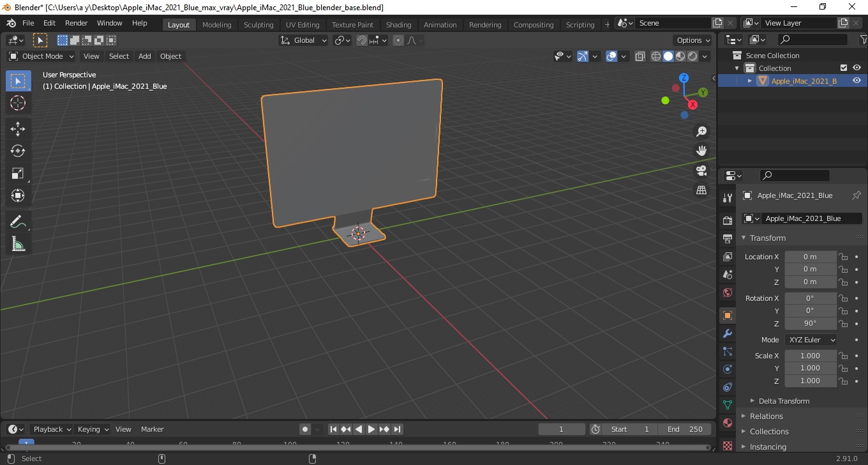Click the End frame 250 field
Screen dimensions: 868x465
coord(685,429)
